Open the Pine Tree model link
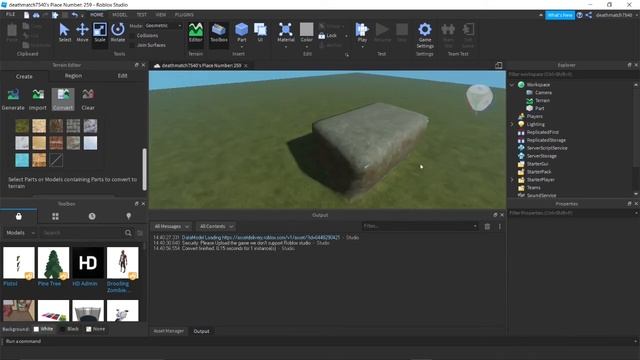Viewport: 640px width, 360px height. pos(49,284)
